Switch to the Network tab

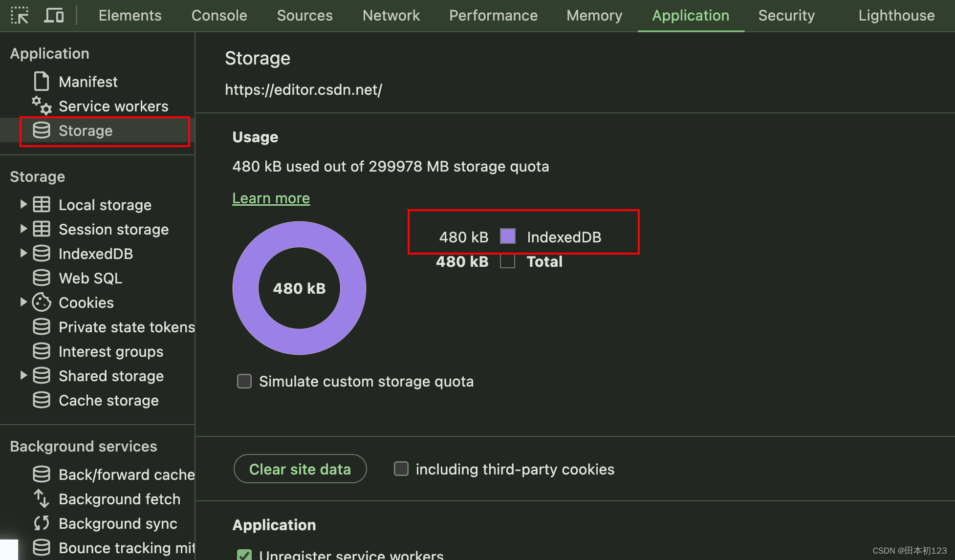[391, 16]
